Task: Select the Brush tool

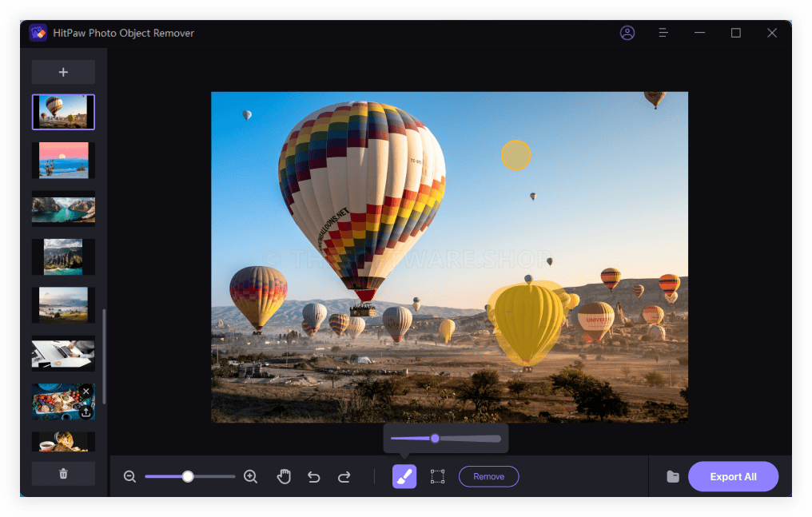Action: click(x=404, y=476)
